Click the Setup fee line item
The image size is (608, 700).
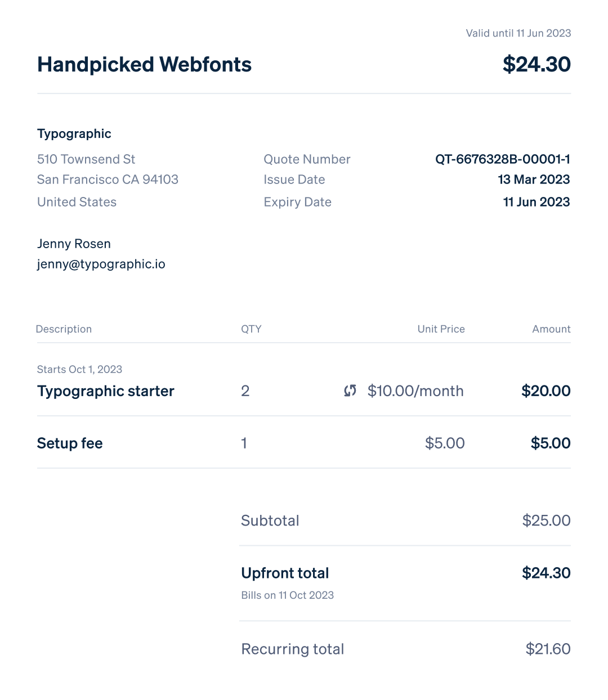pos(70,443)
